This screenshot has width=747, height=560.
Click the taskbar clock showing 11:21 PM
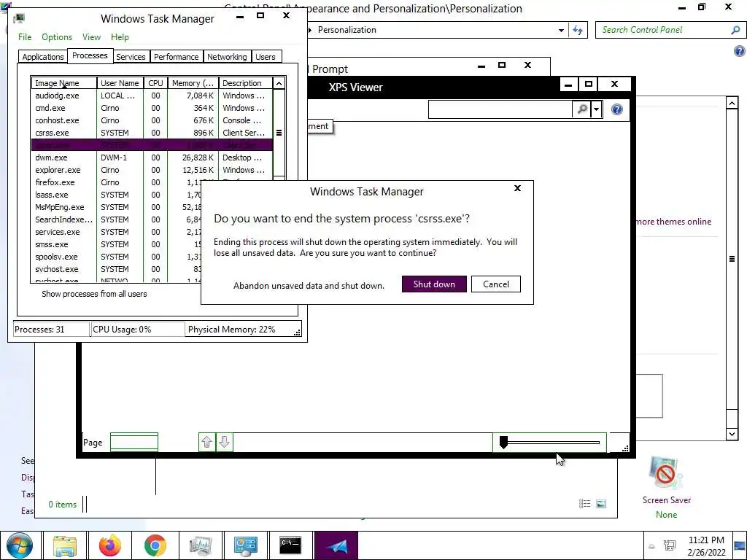(x=706, y=546)
